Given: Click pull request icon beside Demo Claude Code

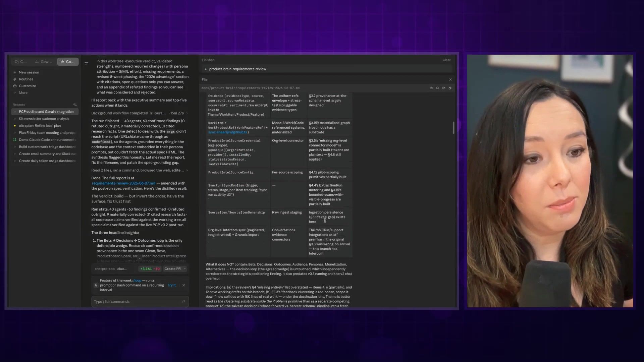Looking at the screenshot, I should point(15,140).
